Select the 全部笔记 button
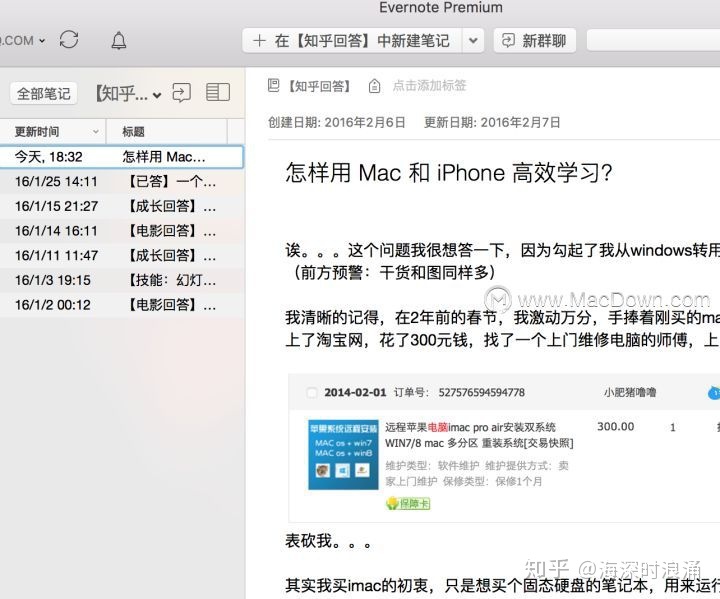 coord(44,93)
